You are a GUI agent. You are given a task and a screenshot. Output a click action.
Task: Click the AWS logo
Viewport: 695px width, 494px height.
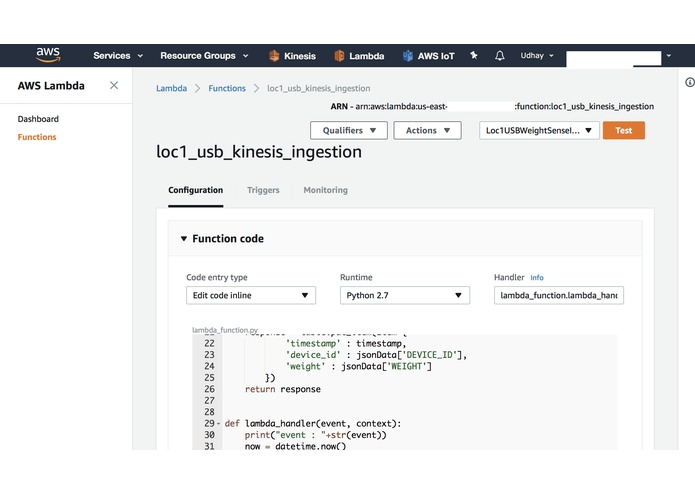coord(47,56)
